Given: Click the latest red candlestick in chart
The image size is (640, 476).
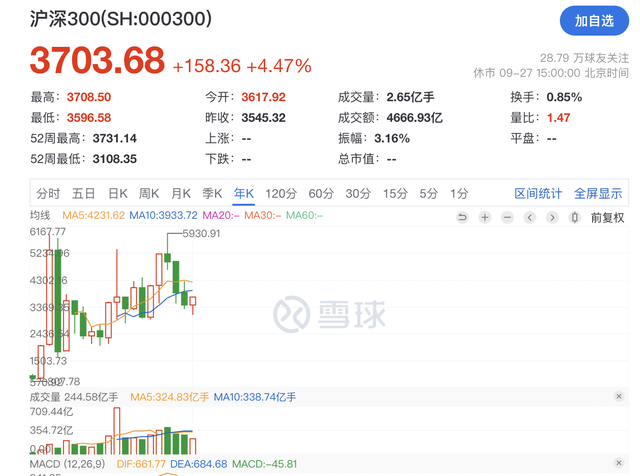Looking at the screenshot, I should (x=193, y=302).
